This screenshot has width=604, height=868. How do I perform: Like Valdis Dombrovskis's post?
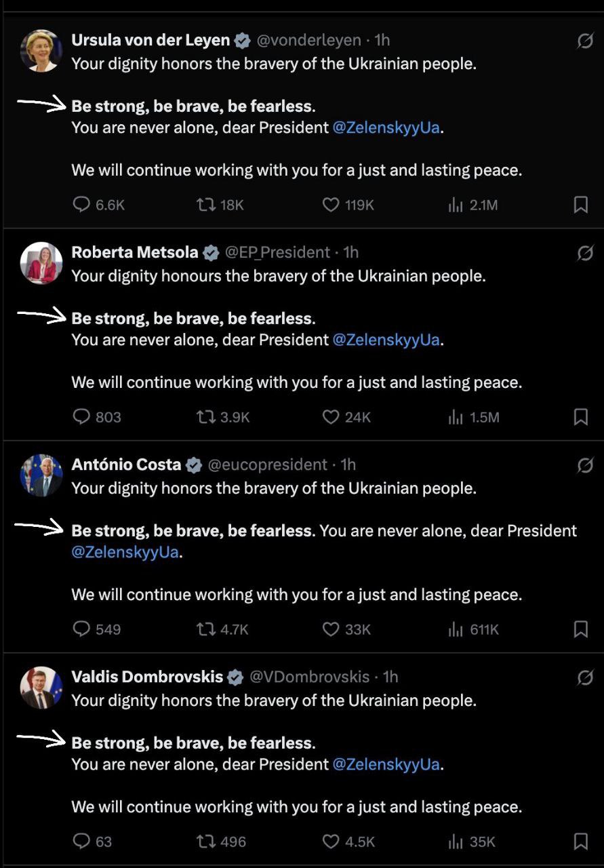(x=348, y=842)
